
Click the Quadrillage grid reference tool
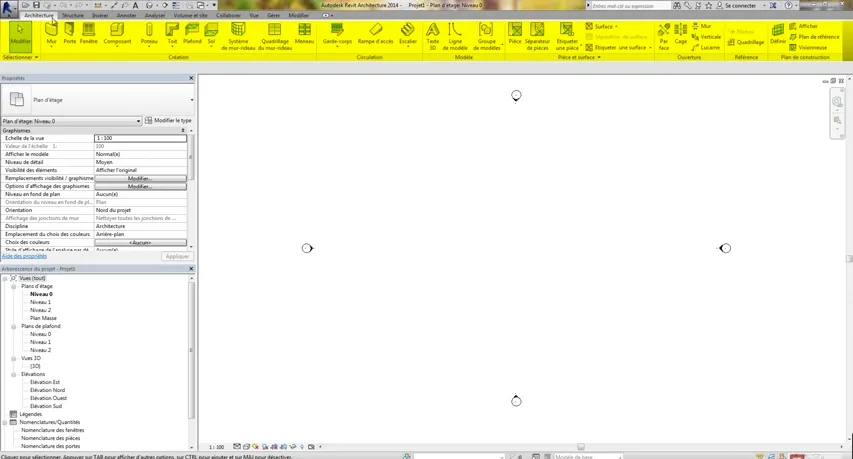pyautogui.click(x=746, y=42)
